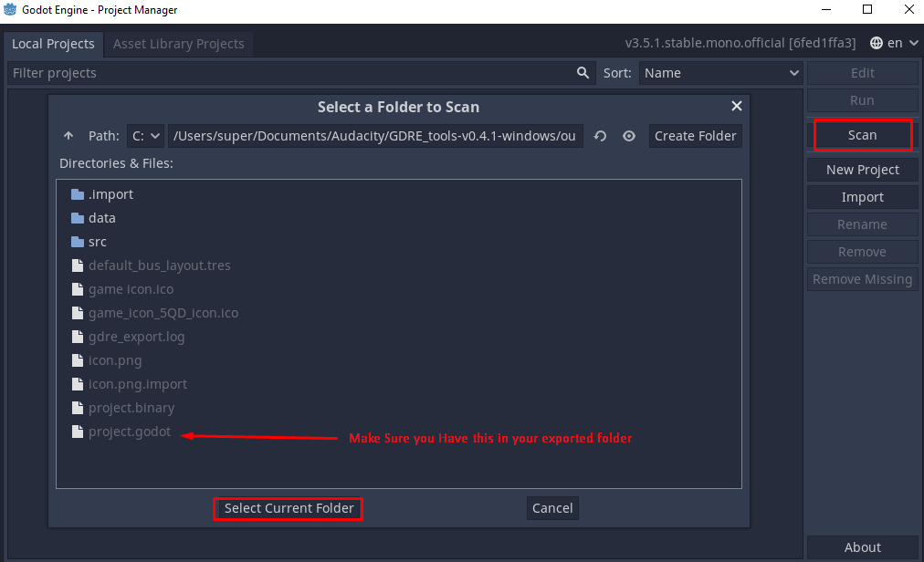The image size is (924, 562).
Task: Open the About dialog
Action: coord(862,547)
